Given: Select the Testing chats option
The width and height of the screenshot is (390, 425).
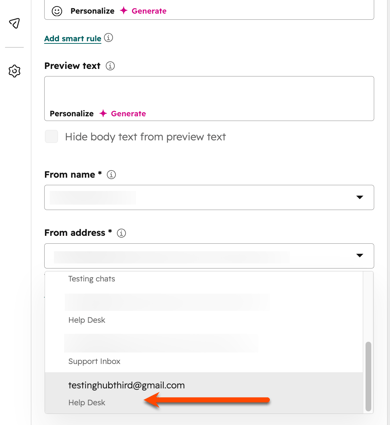Looking at the screenshot, I should pyautogui.click(x=92, y=279).
